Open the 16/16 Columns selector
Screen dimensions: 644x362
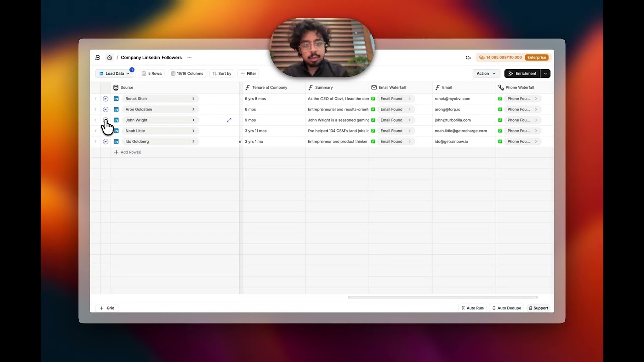tap(187, 74)
